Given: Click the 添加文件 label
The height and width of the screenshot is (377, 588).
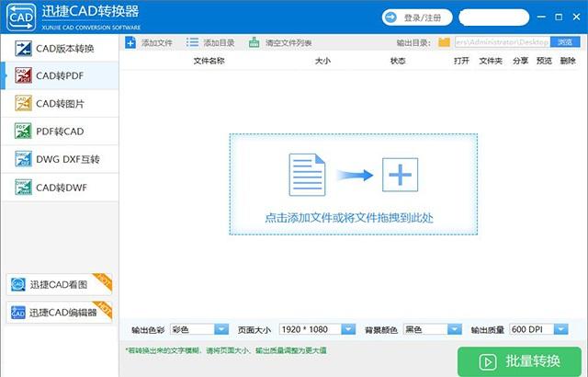Looking at the screenshot, I should [x=157, y=43].
